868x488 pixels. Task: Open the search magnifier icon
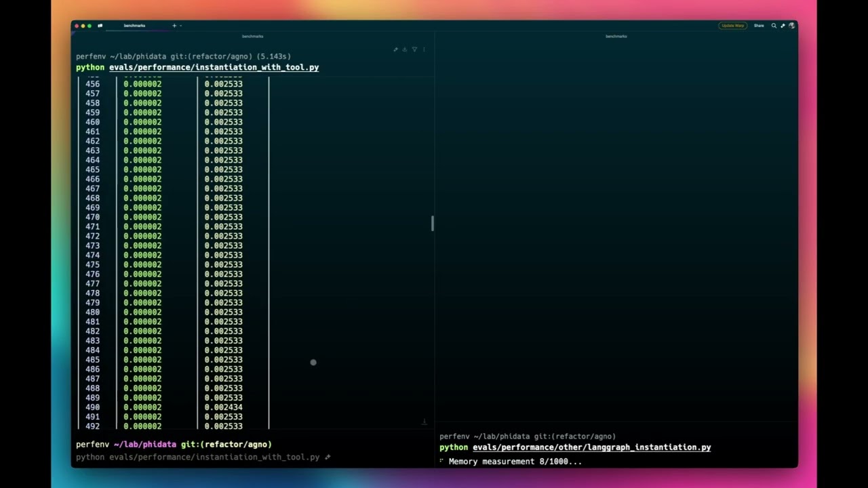pos(774,26)
